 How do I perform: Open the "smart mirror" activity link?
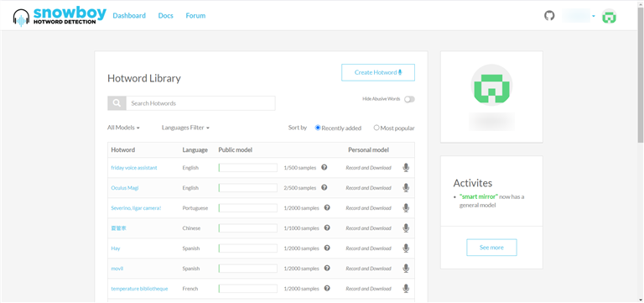tap(479, 196)
